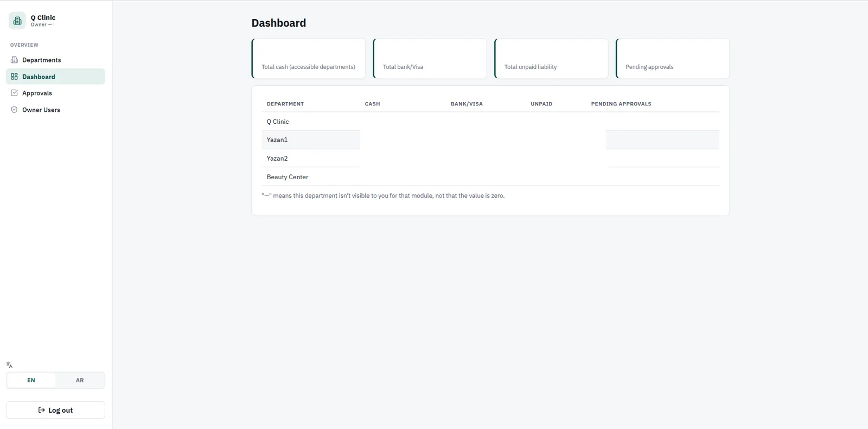Image resolution: width=868 pixels, height=429 pixels.
Task: Click the Approvals checkbox icon
Action: tap(14, 93)
